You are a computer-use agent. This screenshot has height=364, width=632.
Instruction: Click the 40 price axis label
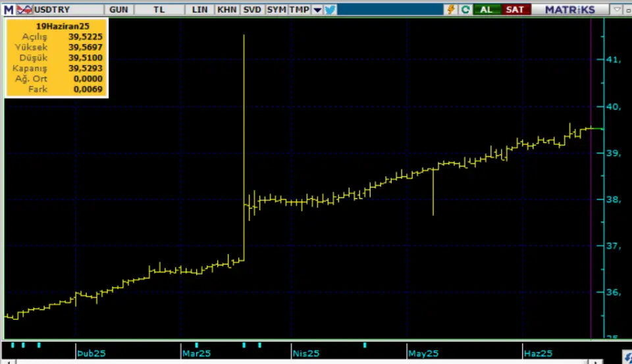coord(614,107)
